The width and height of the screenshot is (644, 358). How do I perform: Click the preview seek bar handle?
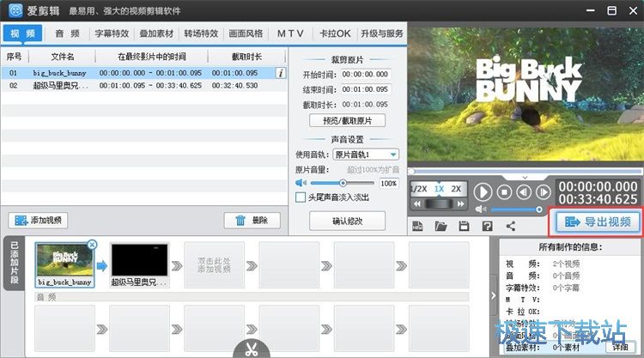pos(411,171)
